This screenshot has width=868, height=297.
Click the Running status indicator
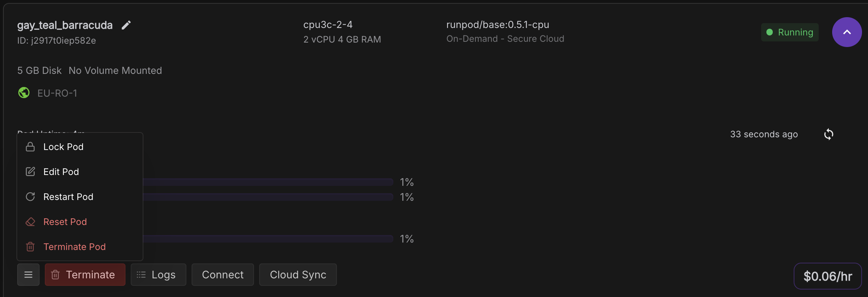click(789, 32)
